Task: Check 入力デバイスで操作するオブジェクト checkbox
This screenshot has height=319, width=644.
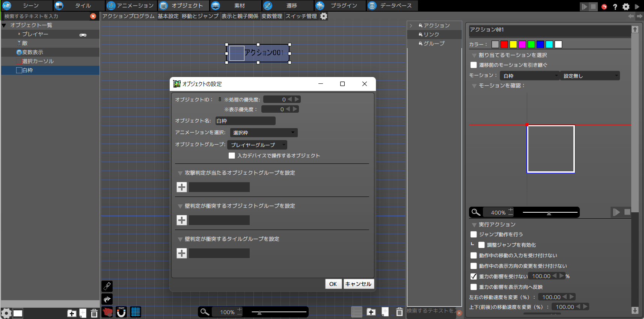Action: (232, 156)
